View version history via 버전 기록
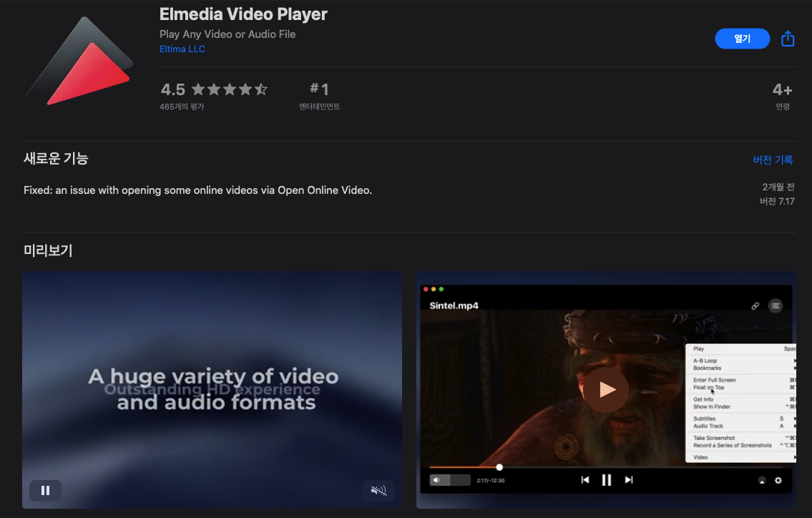 773,160
